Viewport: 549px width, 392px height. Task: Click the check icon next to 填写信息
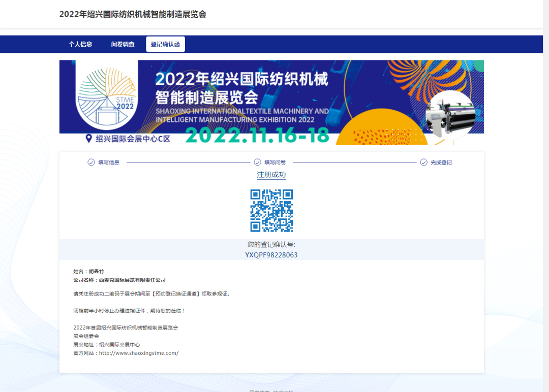point(91,162)
